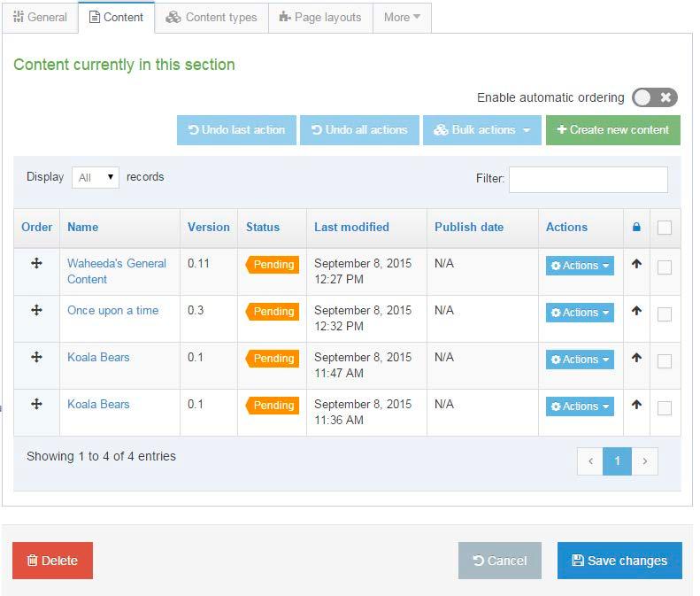Go to the next page of entries

click(644, 461)
